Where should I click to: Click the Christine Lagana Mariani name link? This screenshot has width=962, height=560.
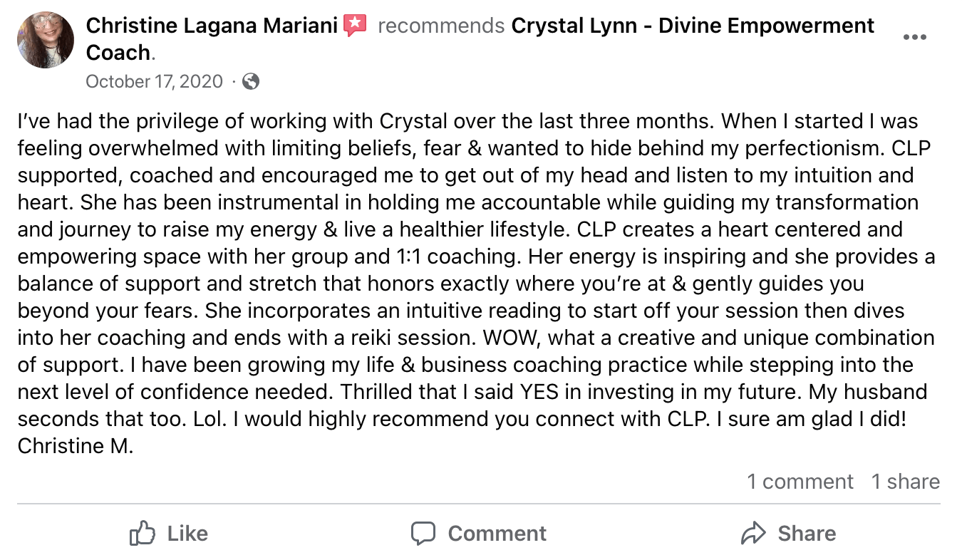(x=212, y=26)
